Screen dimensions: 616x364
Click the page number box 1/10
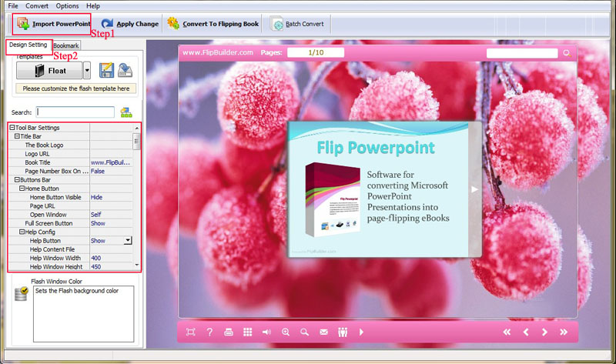pyautogui.click(x=316, y=52)
